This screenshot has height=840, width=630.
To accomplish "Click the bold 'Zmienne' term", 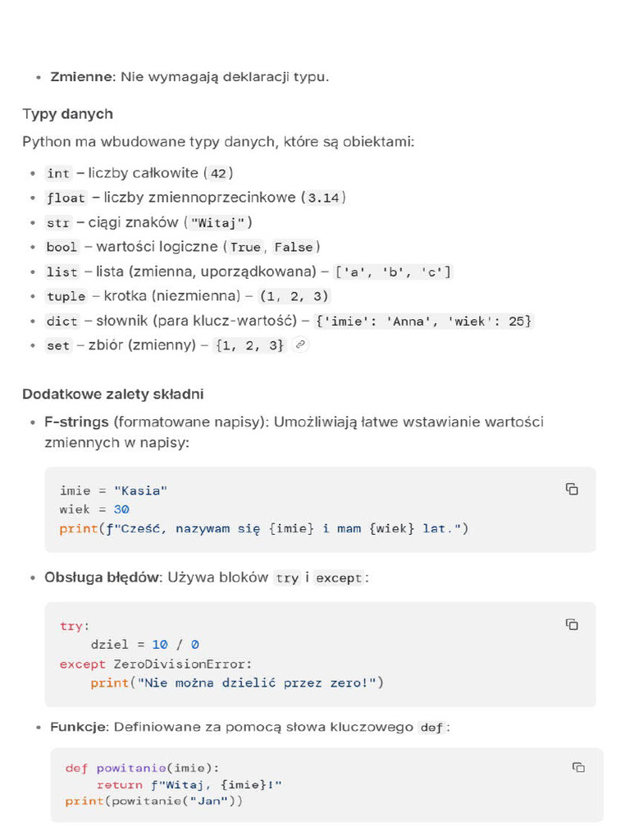I will [83, 77].
